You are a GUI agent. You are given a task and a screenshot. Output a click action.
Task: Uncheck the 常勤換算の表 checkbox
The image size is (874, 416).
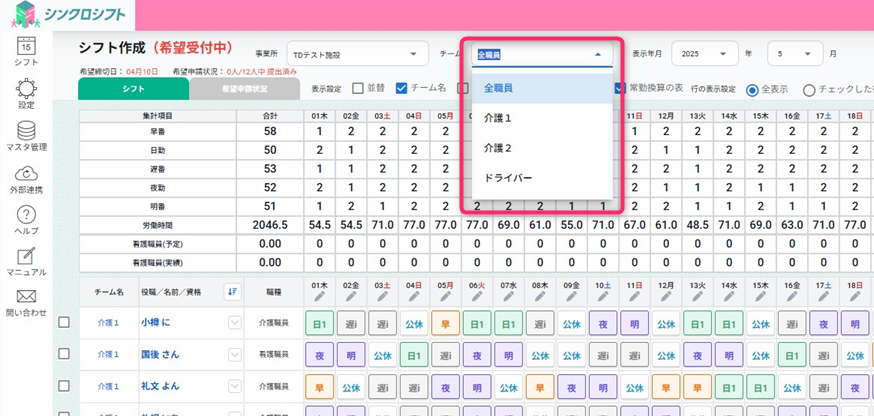pyautogui.click(x=620, y=88)
